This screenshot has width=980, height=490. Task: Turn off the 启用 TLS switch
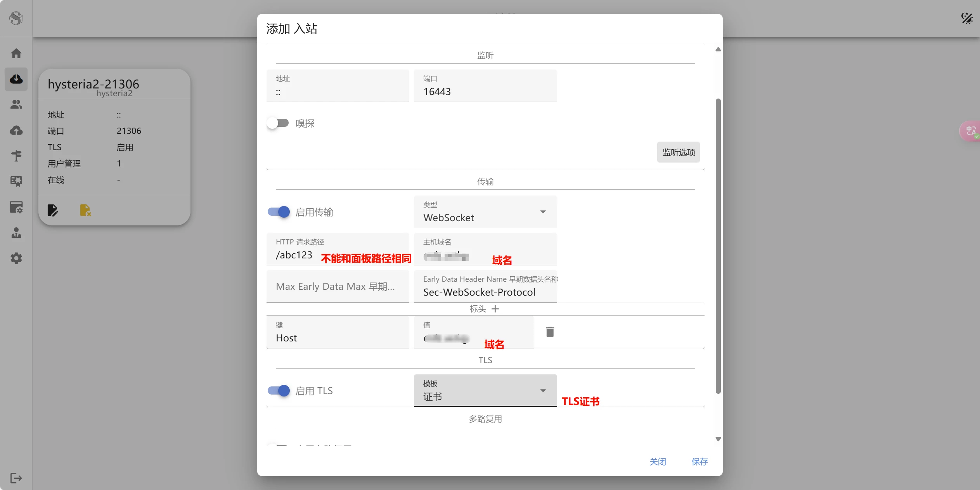[x=279, y=391]
